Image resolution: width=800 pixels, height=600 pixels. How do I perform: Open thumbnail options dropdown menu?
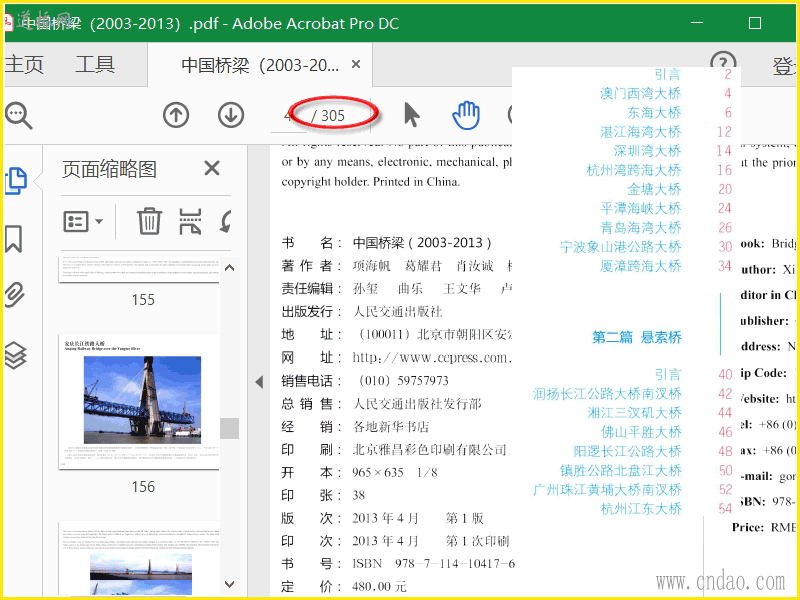point(83,221)
